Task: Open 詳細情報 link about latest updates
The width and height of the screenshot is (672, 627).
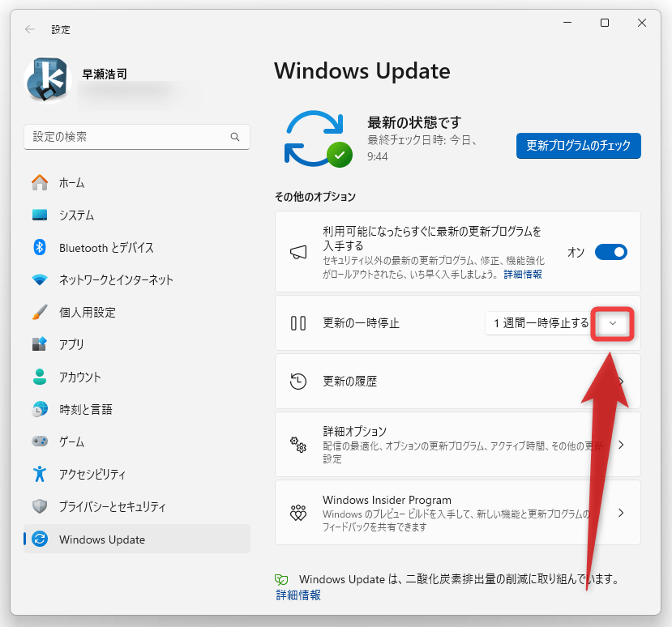Action: [x=523, y=275]
